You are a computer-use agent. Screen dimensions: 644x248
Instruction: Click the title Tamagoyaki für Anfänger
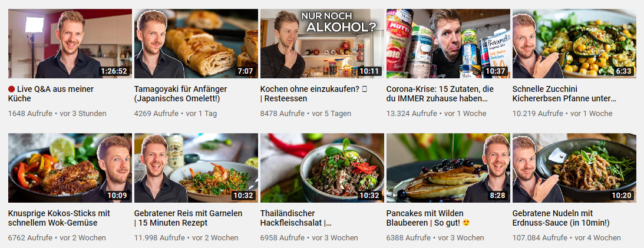pos(181,94)
